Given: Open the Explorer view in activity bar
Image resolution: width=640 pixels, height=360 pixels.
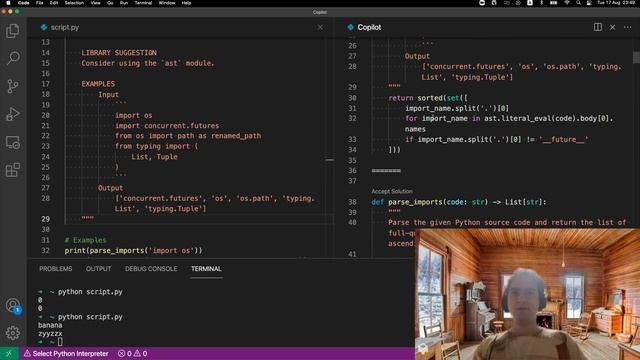Looking at the screenshot, I should tap(13, 31).
